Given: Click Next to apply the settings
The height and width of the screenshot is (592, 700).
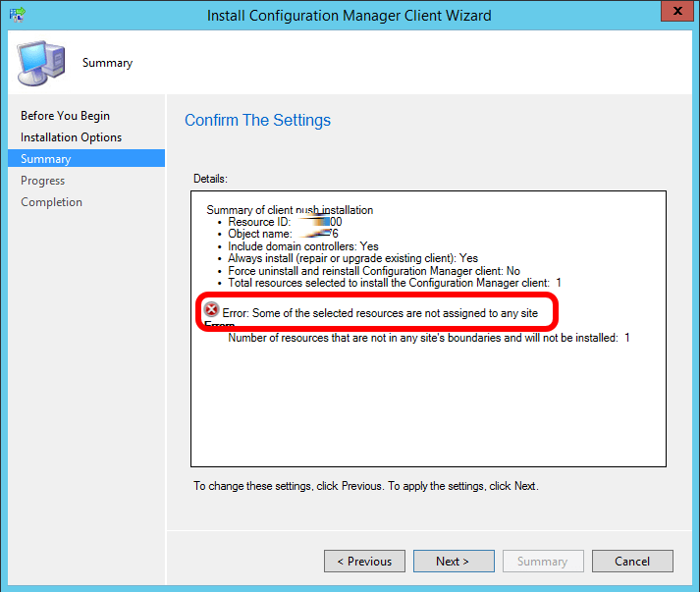Looking at the screenshot, I should (x=452, y=562).
